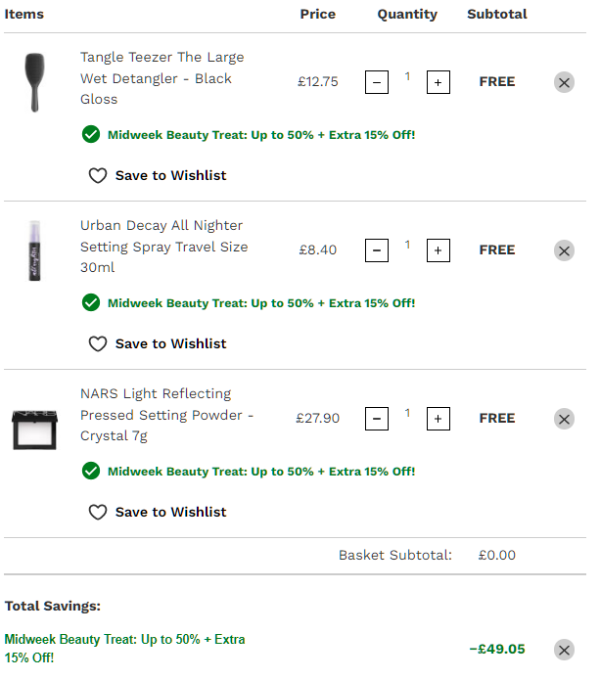
Task: Save Urban Decay spray to Wishlist
Action: [158, 343]
